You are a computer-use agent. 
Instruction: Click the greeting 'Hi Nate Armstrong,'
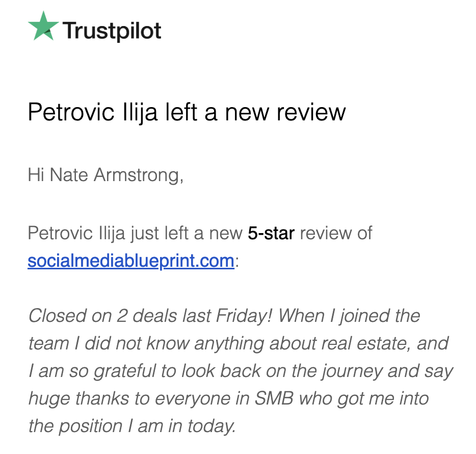(105, 175)
